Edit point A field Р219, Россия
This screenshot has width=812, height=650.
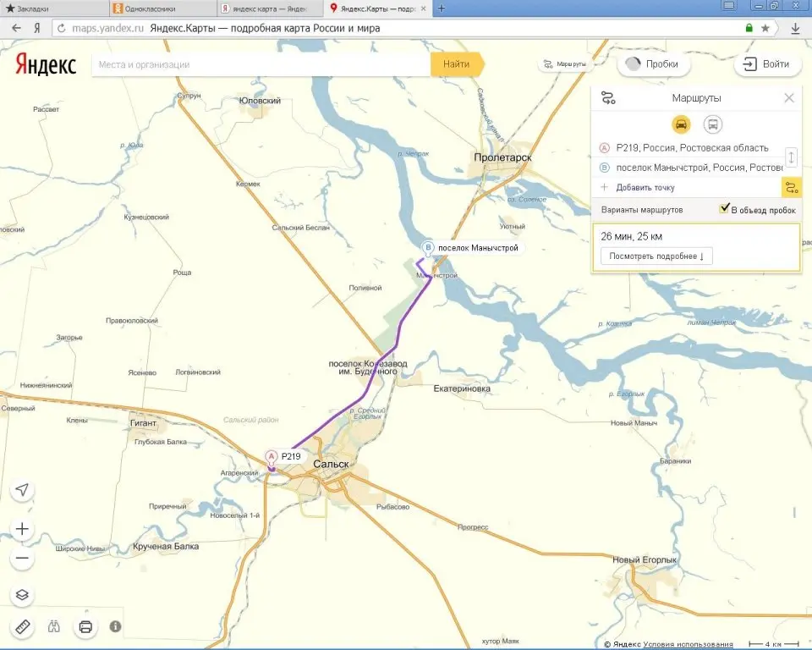pos(692,148)
